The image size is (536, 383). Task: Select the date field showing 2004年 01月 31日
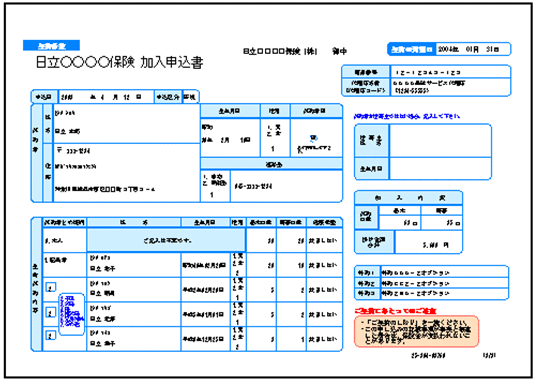(473, 49)
